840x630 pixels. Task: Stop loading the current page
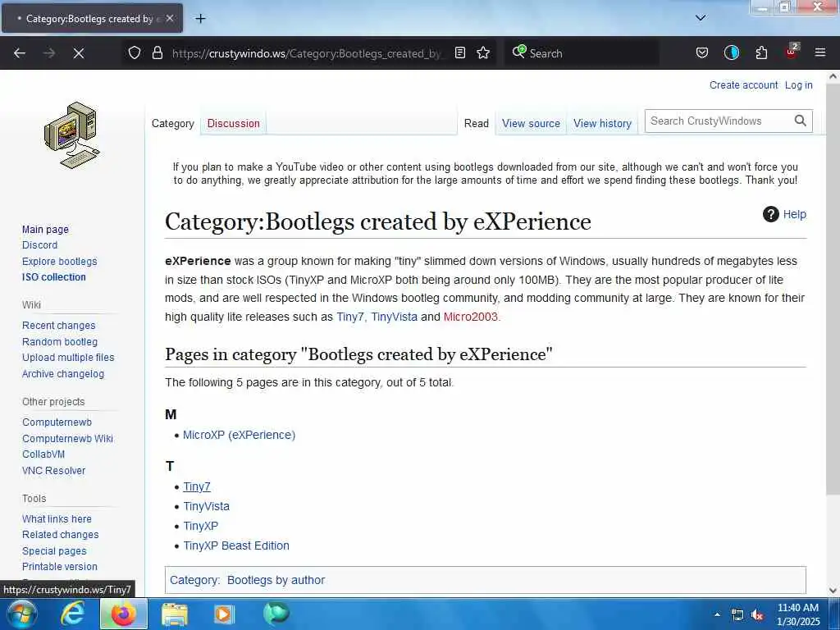coord(78,53)
